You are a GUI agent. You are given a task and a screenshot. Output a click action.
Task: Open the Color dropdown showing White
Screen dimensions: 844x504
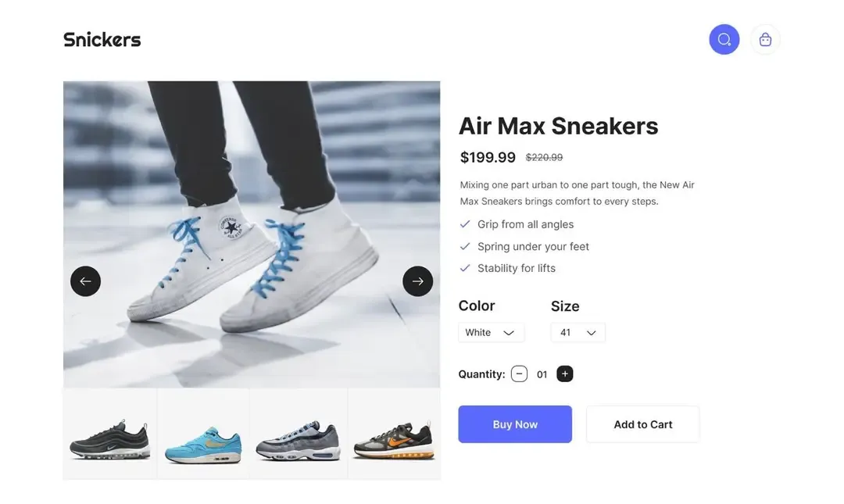click(x=491, y=333)
